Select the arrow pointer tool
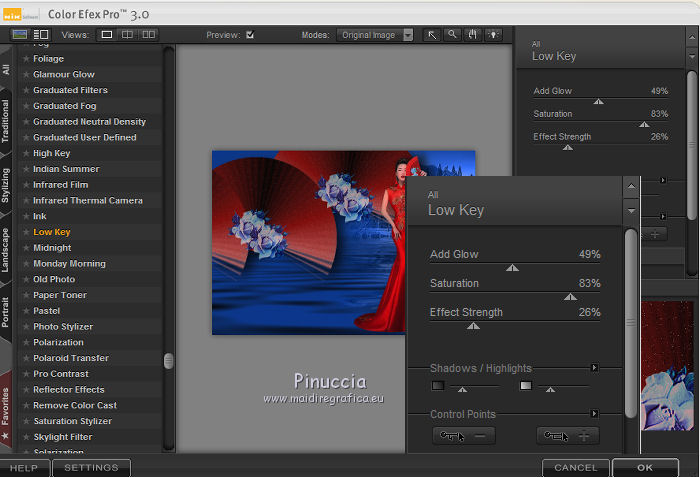Viewport: 700px width, 477px height. click(432, 34)
